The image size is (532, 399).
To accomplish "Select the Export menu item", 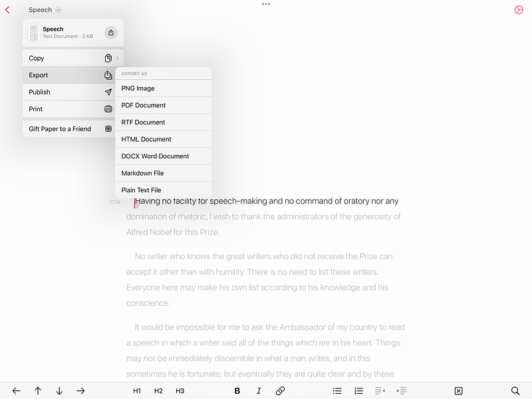I will [x=69, y=75].
